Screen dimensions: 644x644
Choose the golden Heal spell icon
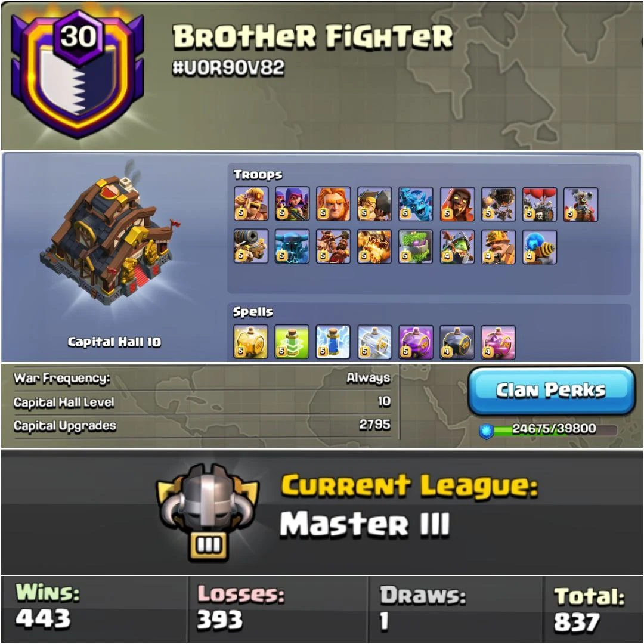[x=251, y=342]
